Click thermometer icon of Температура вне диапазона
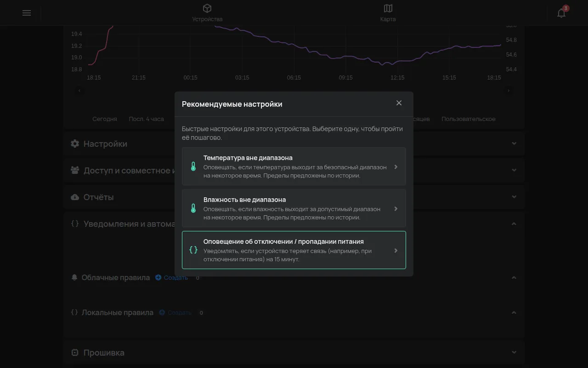 [193, 167]
